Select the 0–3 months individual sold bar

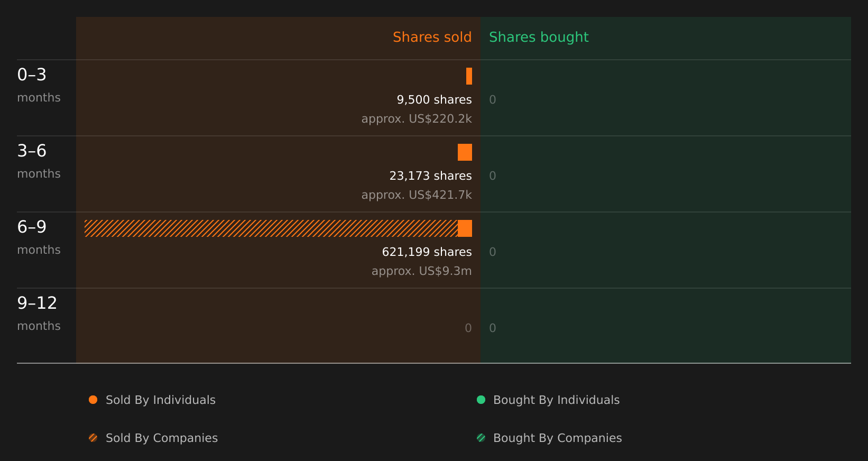coord(469,76)
